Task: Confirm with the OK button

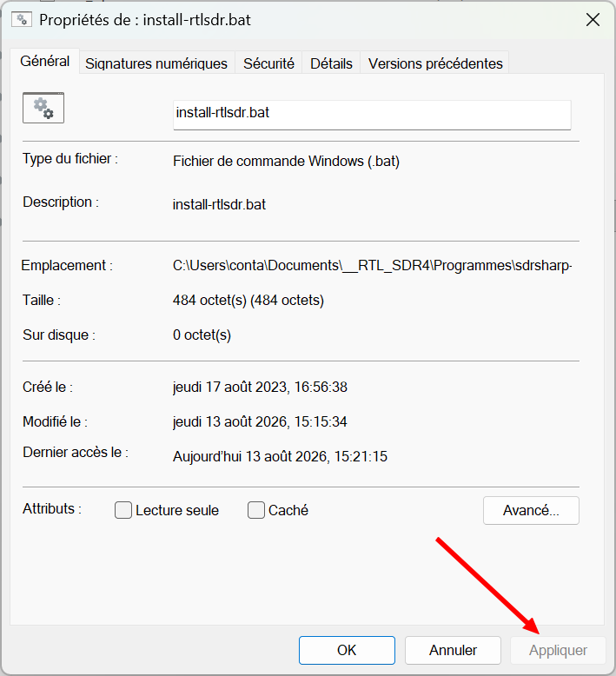Action: click(x=347, y=650)
